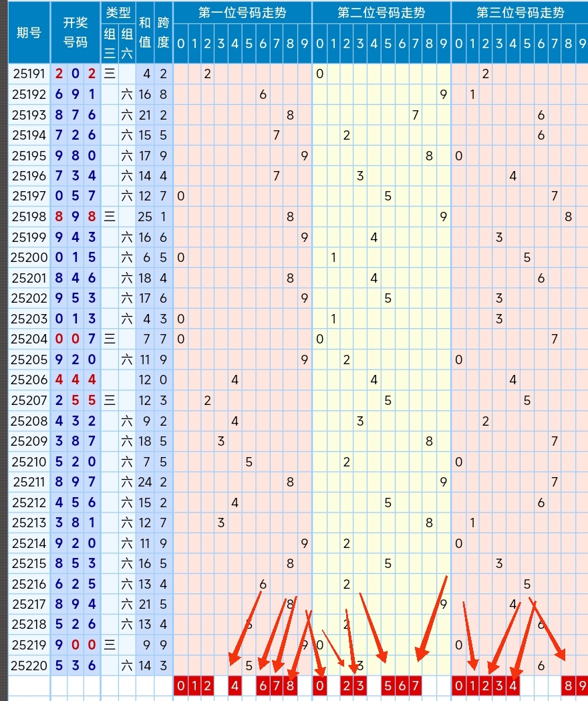The width and height of the screenshot is (588, 701).
Task: Click 组三 mark in row 25191
Action: (x=110, y=74)
